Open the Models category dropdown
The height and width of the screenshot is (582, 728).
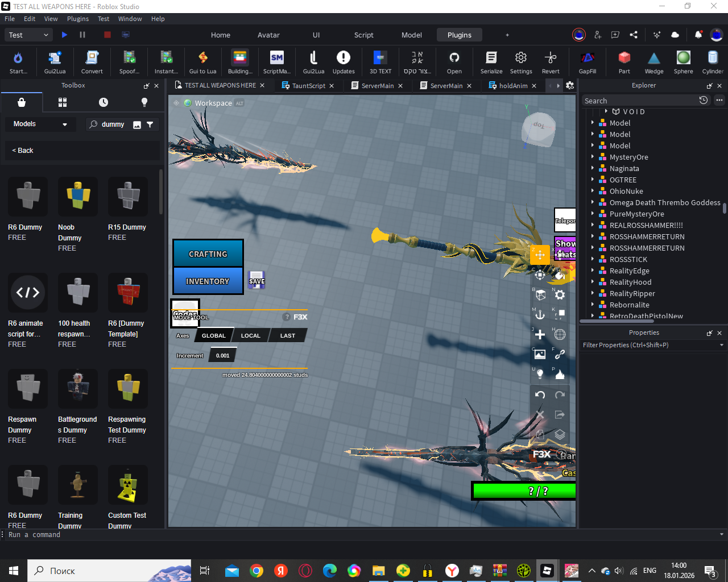40,124
